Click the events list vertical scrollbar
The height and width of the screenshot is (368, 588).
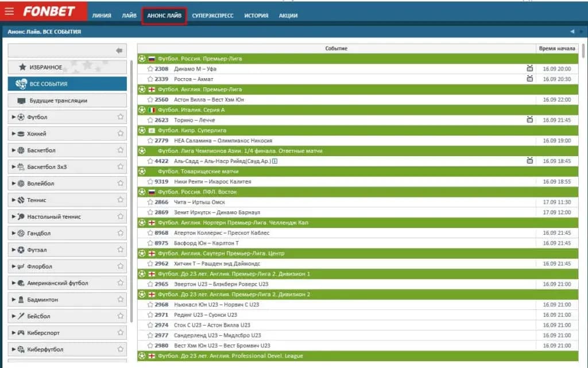coord(583,51)
